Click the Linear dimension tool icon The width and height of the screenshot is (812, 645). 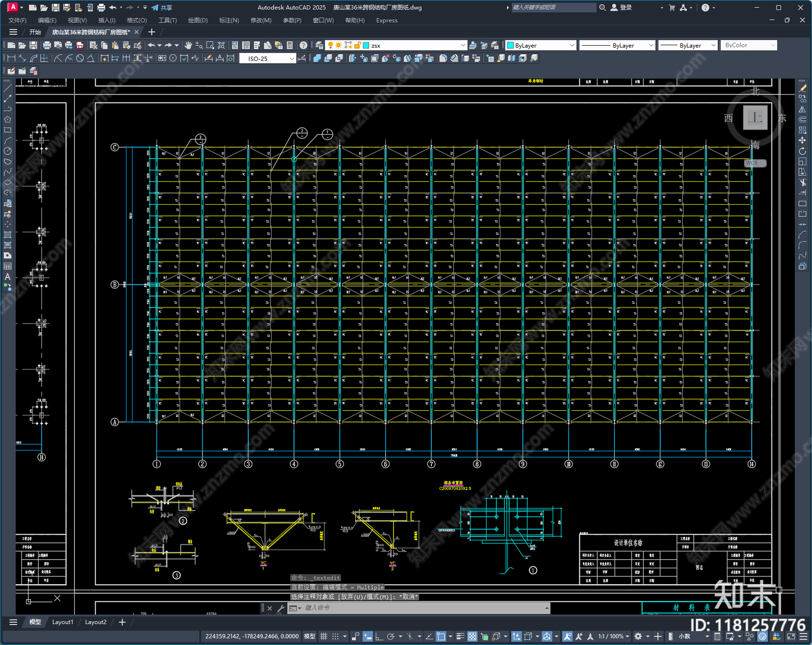pyautogui.click(x=11, y=58)
